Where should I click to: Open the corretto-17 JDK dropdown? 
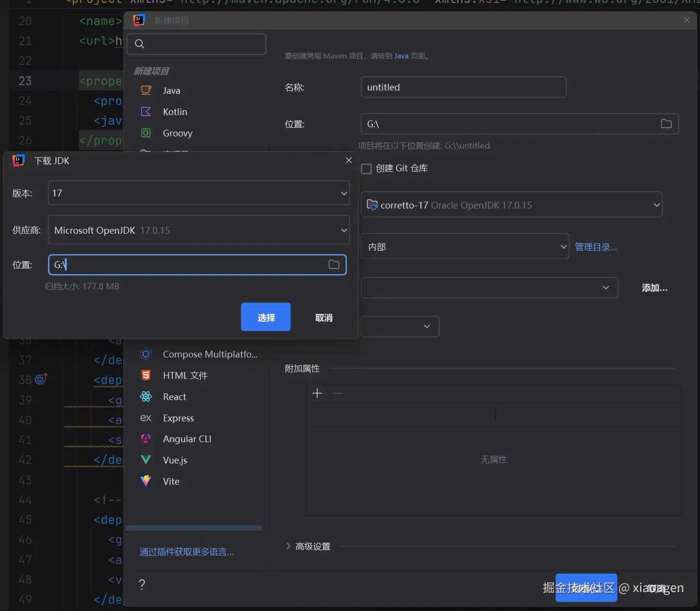tap(511, 205)
